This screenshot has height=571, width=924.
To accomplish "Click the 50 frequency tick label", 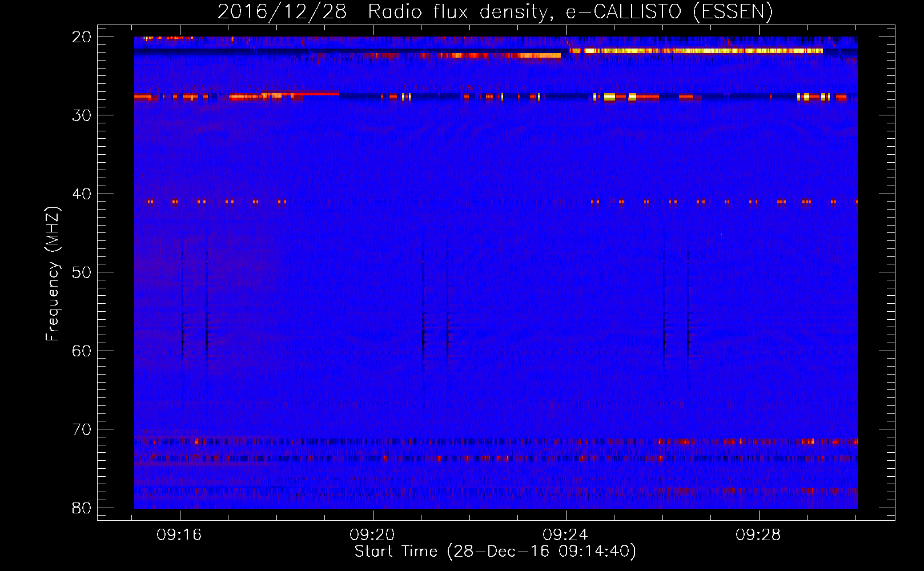I will coord(82,272).
